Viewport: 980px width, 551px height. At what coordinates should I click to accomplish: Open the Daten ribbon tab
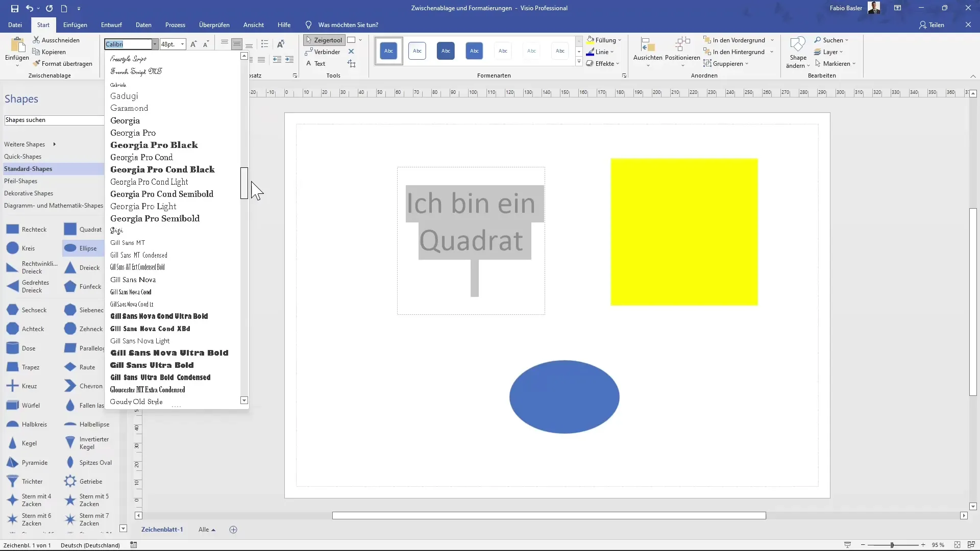point(143,24)
